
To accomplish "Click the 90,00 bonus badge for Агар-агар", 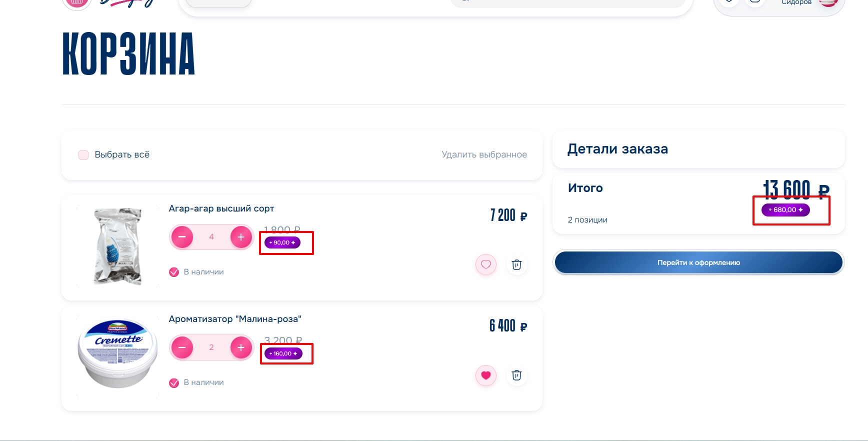I will [x=282, y=242].
